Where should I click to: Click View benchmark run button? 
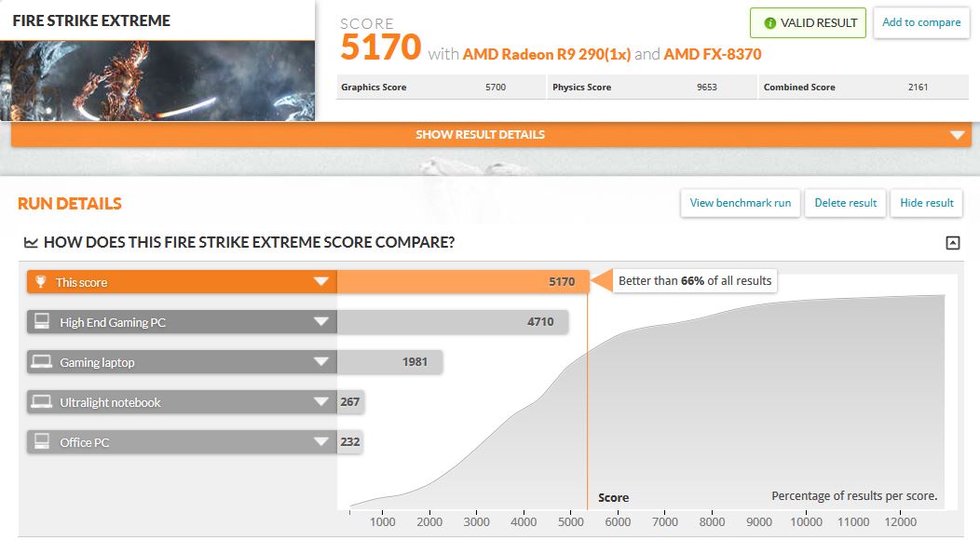(x=740, y=203)
